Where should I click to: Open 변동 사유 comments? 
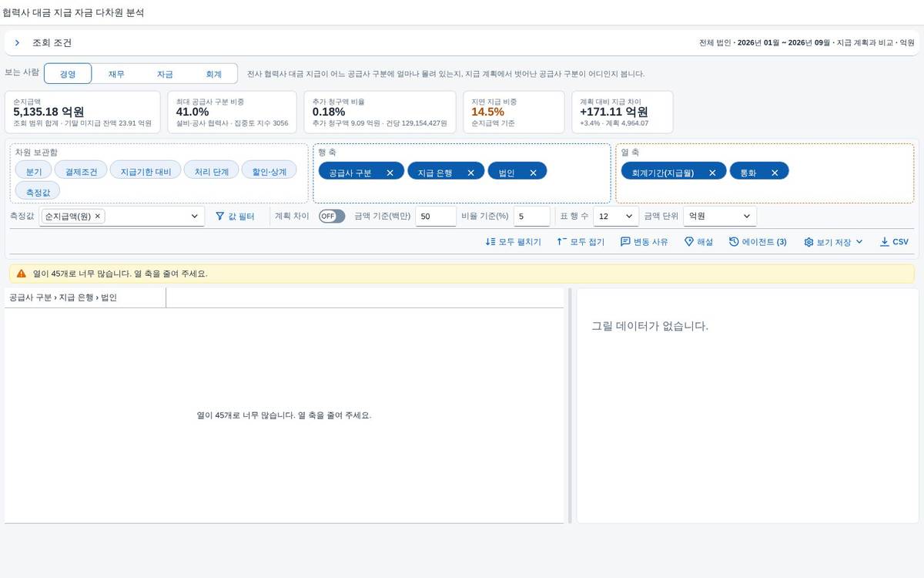pyautogui.click(x=644, y=242)
